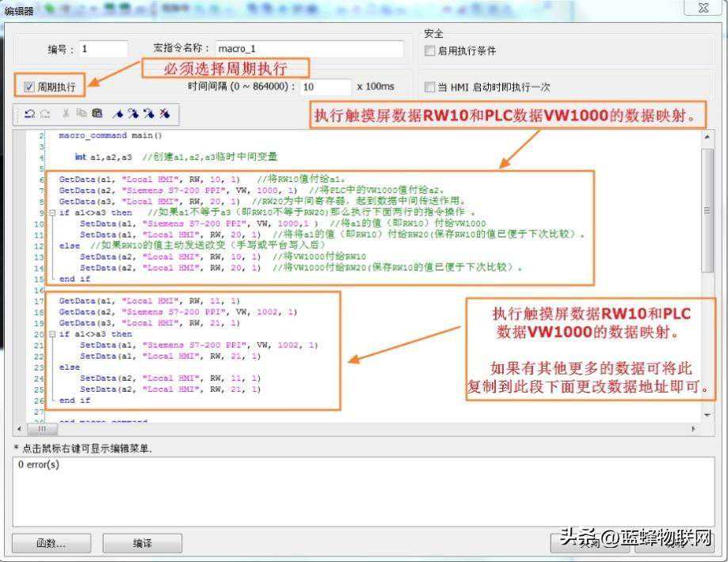Collapse the if block at line 9
728x562 pixels.
(x=52, y=213)
